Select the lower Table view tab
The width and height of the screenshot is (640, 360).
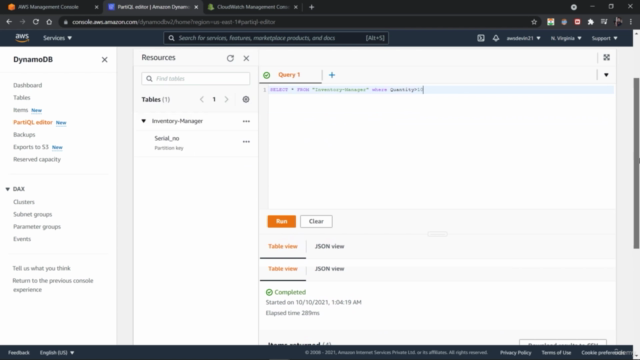tap(283, 269)
